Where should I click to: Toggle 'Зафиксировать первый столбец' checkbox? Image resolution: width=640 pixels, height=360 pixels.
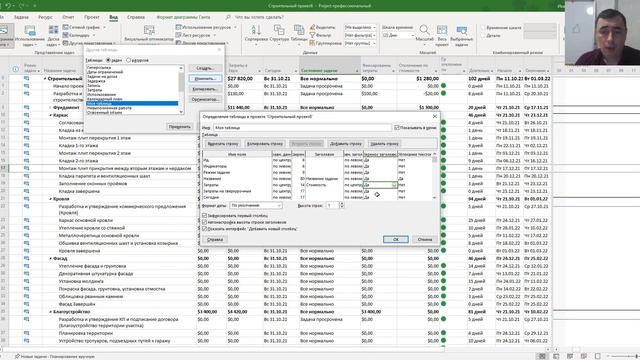coord(204,216)
